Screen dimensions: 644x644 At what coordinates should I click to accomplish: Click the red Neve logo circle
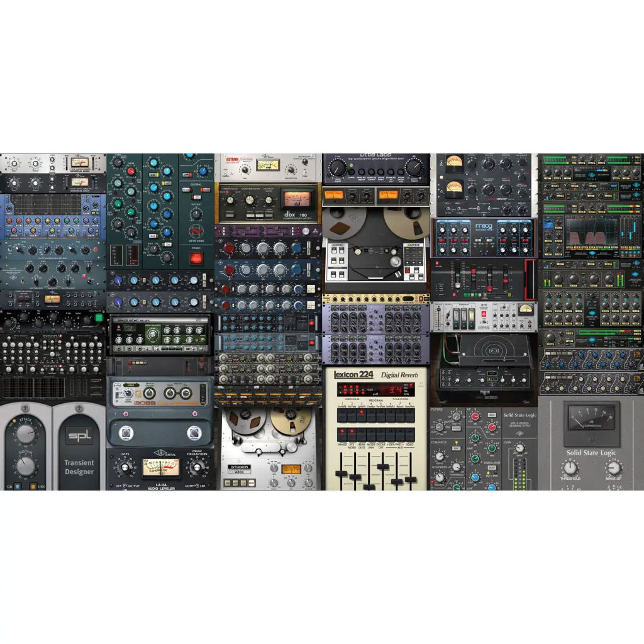click(196, 231)
